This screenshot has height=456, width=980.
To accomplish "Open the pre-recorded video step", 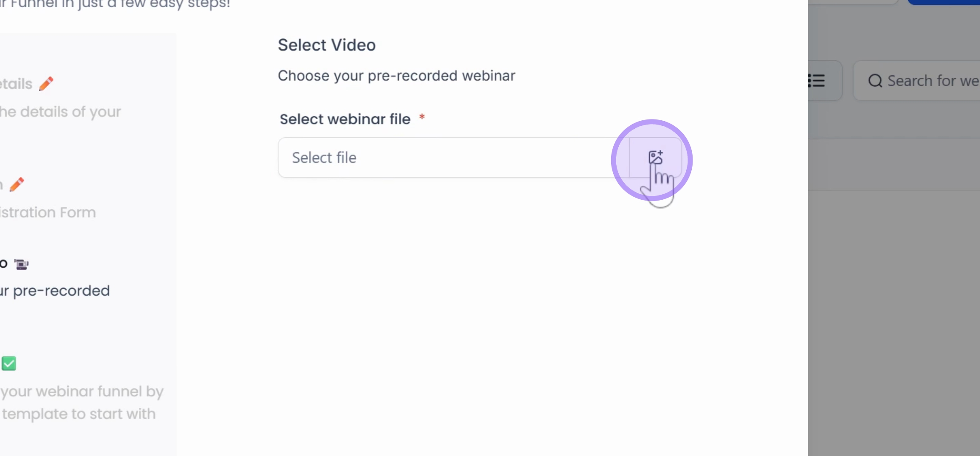I will click(55, 291).
